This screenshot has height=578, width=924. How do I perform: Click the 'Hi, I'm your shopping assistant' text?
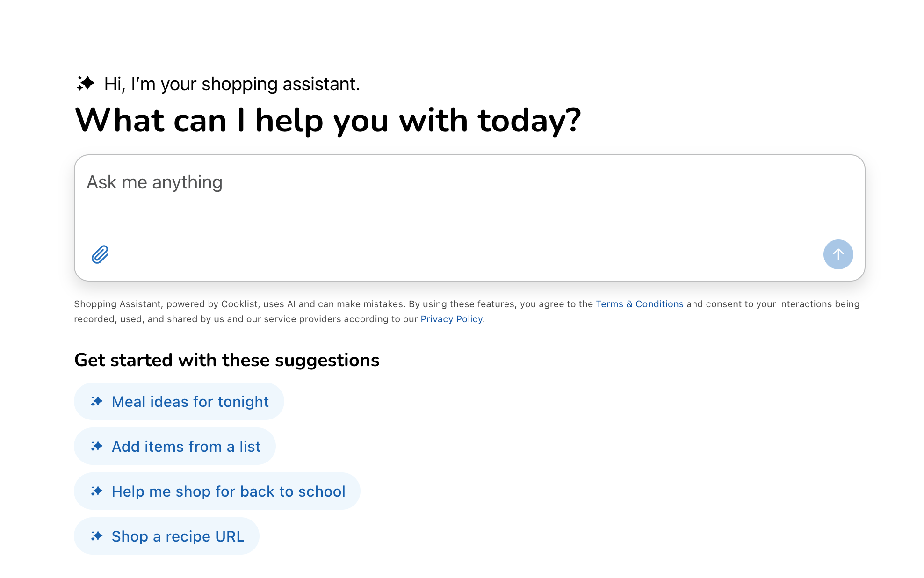[232, 84]
